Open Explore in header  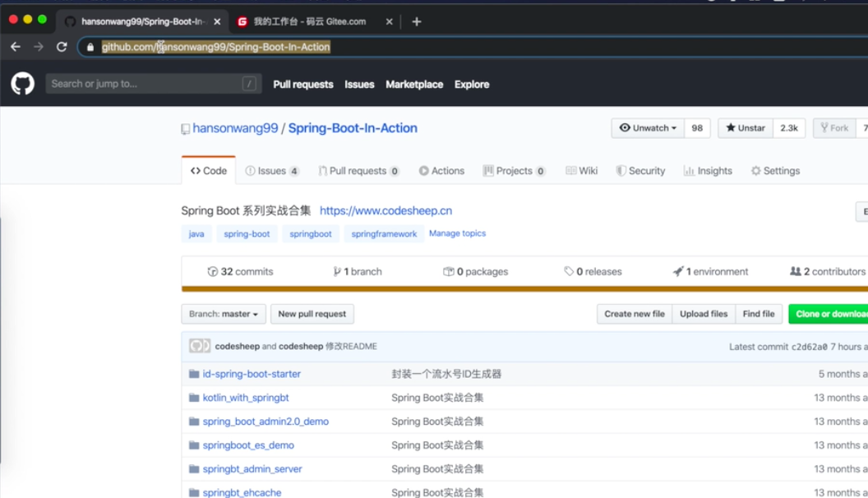(472, 85)
